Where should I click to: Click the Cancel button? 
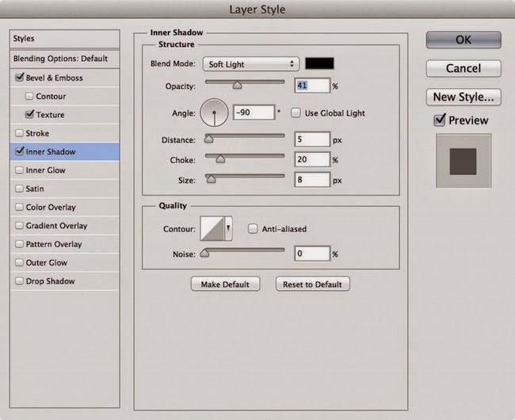pos(463,68)
